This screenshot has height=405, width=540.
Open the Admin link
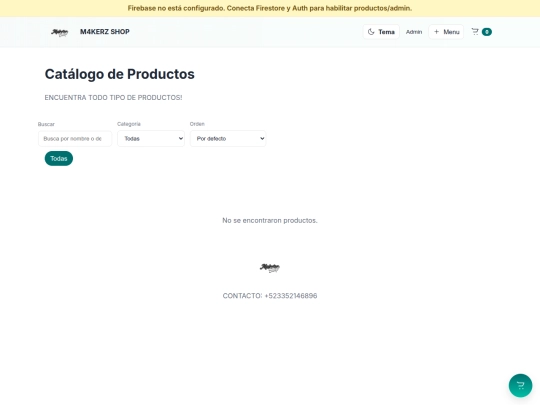(x=414, y=32)
